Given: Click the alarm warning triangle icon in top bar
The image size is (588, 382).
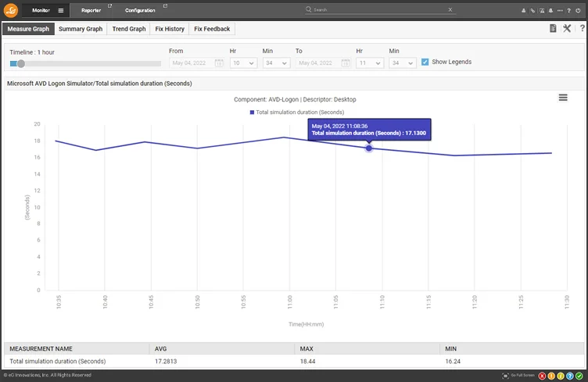Looking at the screenshot, I should pos(542,10).
